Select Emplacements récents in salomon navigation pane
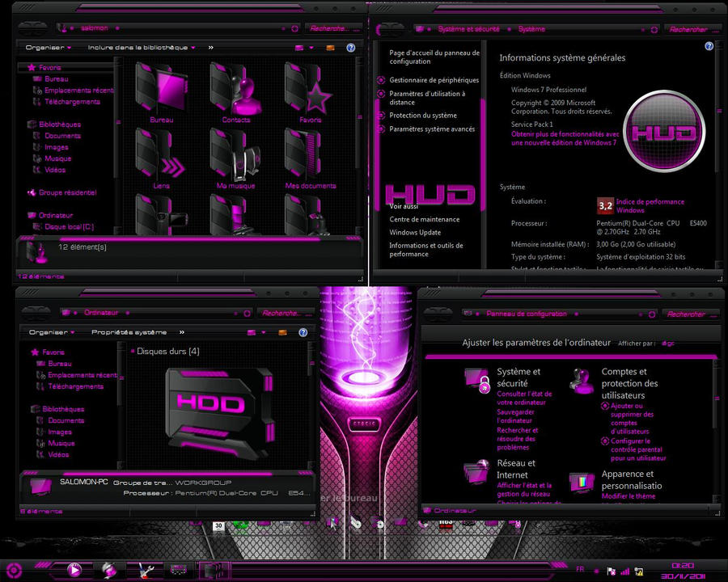728x582 pixels. tap(79, 91)
